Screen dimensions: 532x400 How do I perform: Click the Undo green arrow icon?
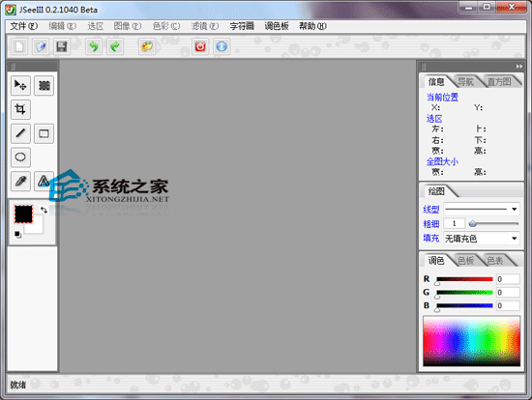94,46
